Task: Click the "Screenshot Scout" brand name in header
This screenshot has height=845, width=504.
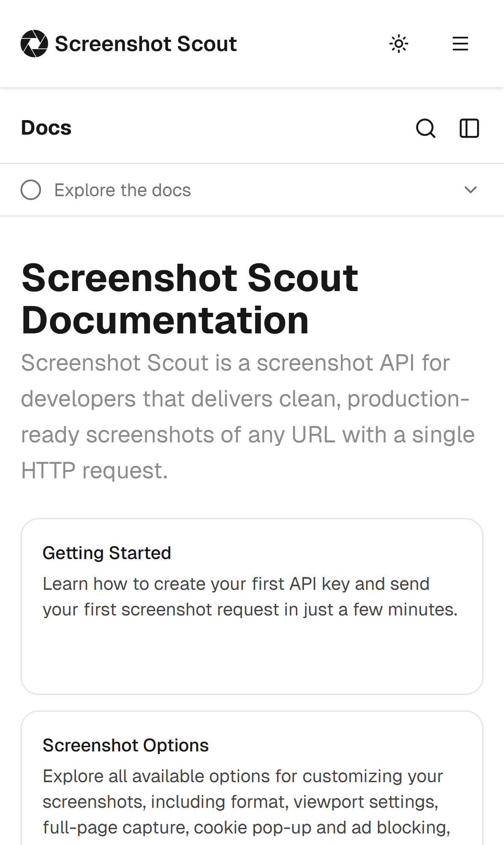Action: pyautogui.click(x=146, y=44)
